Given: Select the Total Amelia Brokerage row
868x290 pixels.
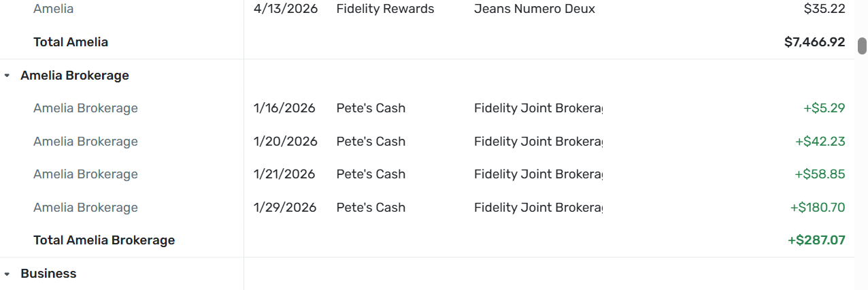Looking at the screenshot, I should click(104, 240).
